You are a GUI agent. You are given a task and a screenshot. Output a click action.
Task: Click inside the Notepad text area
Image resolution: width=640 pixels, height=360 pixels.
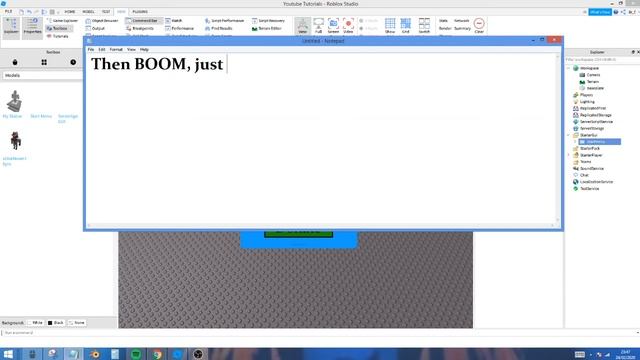(321, 139)
